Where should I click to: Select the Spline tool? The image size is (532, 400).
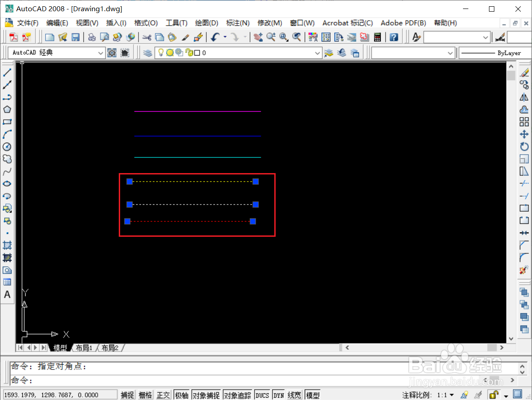coord(7,171)
